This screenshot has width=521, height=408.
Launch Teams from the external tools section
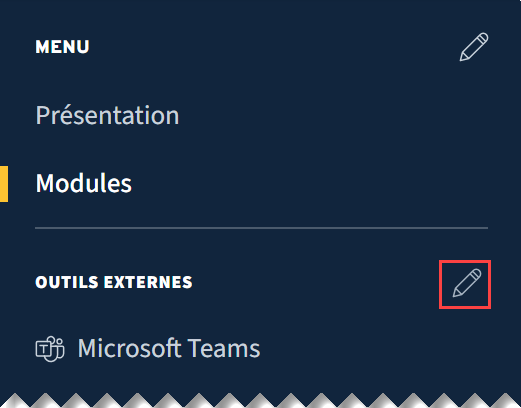pyautogui.click(x=169, y=348)
